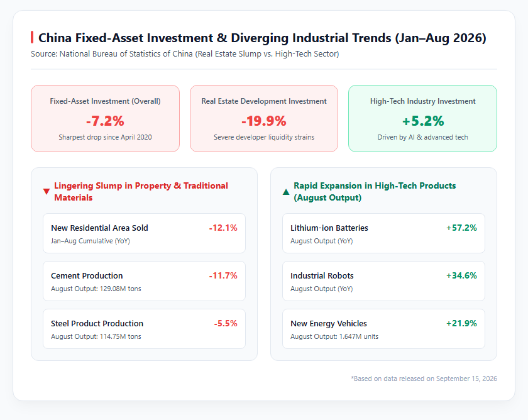The image size is (528, 420).
Task: Click the September 15, 2026 footnote
Action: 424,379
